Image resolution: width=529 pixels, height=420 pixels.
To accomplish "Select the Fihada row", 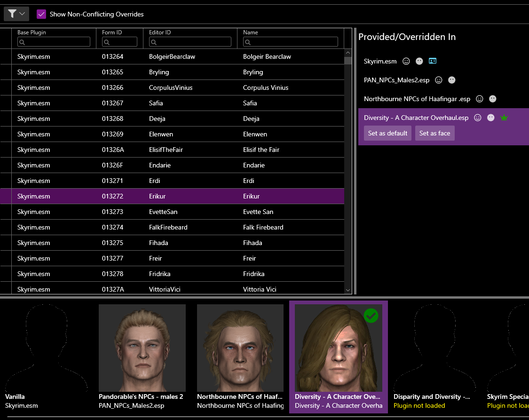I will click(x=172, y=243).
